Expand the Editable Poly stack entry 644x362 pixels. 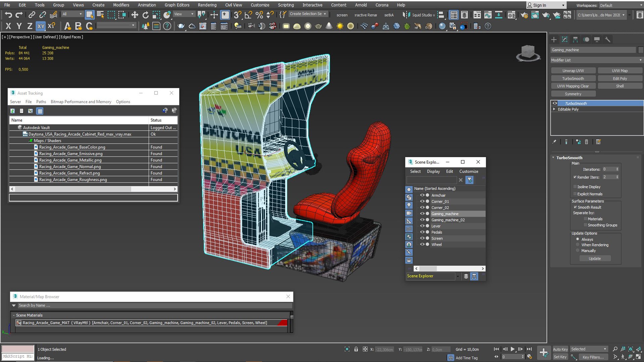pyautogui.click(x=554, y=109)
